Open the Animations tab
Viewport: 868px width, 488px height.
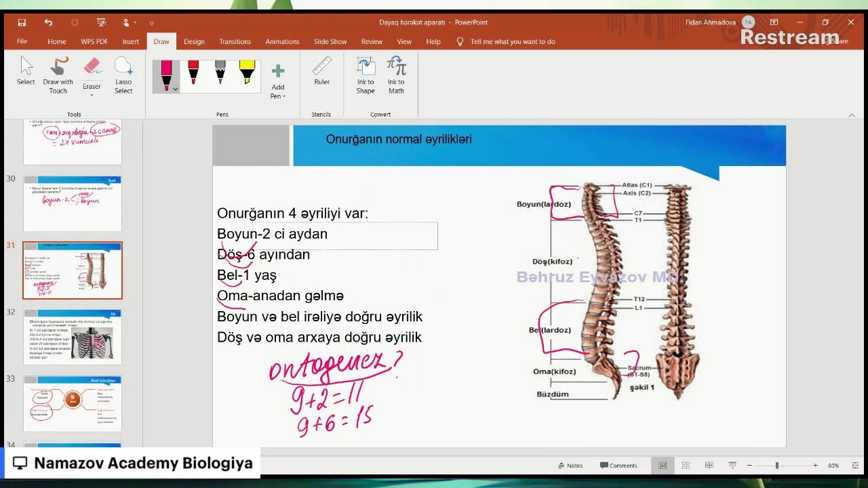point(282,41)
